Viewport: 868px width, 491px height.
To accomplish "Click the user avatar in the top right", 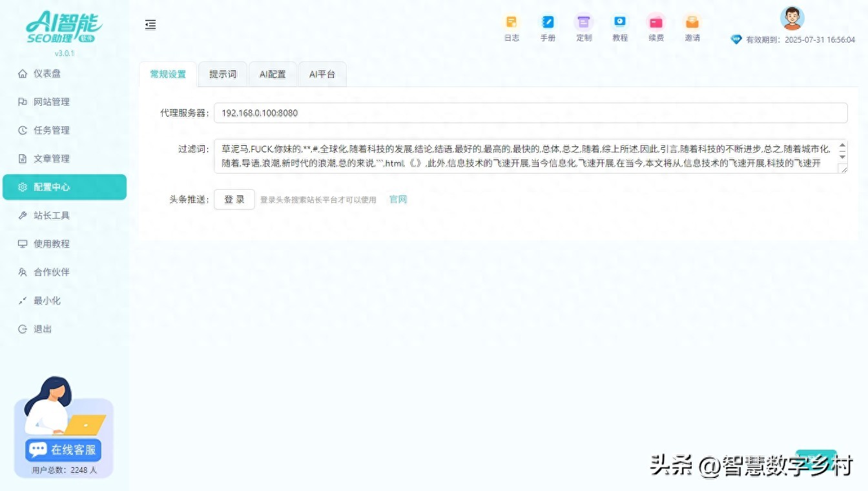I will tap(792, 18).
